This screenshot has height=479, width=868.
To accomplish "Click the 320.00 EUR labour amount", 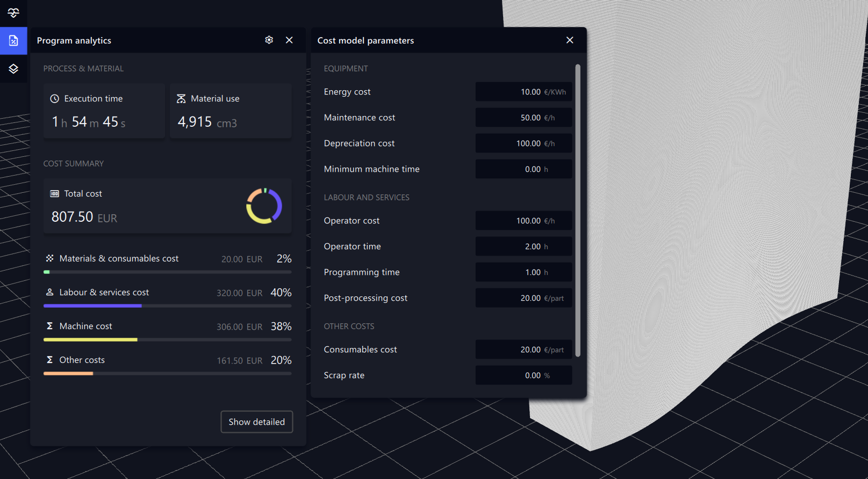I will click(x=239, y=293).
